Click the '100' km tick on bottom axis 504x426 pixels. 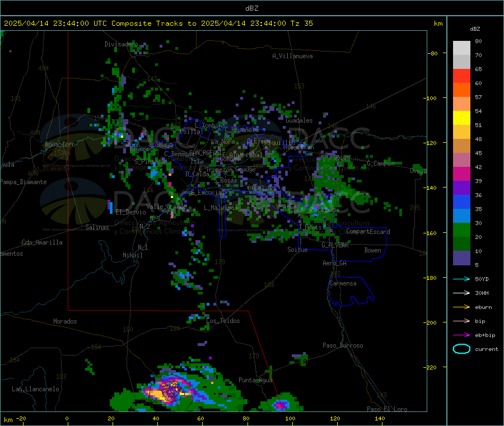tap(290, 418)
